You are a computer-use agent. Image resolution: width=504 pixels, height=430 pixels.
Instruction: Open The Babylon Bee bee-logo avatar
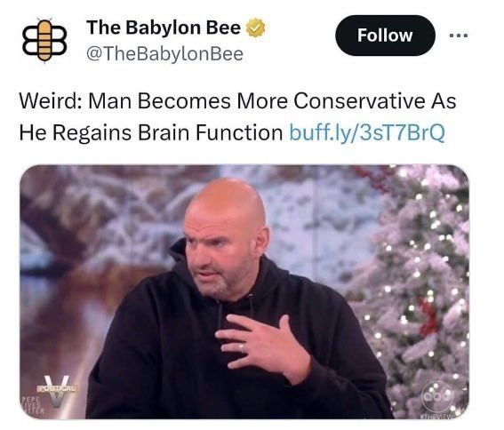click(x=44, y=40)
